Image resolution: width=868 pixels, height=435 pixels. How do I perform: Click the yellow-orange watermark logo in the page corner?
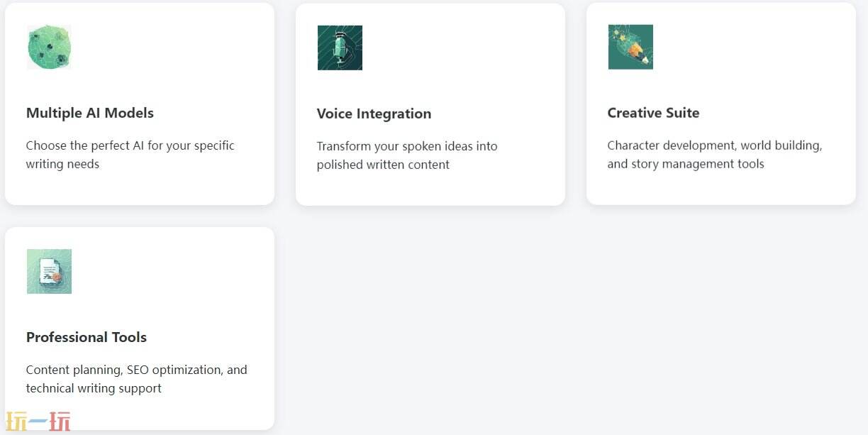(38, 422)
